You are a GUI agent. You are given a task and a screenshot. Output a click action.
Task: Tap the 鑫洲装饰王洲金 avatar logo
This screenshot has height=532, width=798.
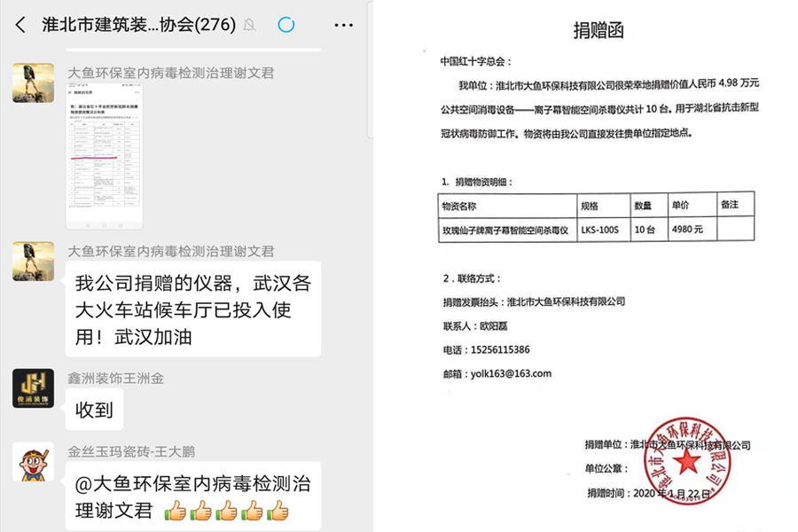click(33, 388)
